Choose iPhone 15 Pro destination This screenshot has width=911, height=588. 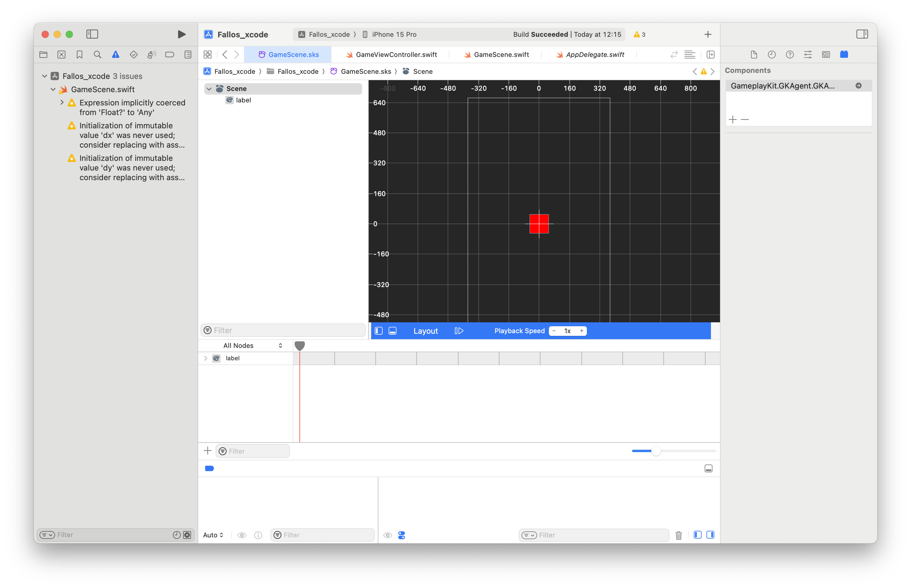pyautogui.click(x=389, y=34)
